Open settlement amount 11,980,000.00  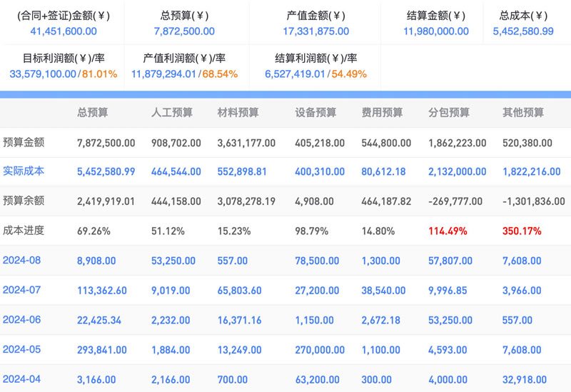click(x=436, y=31)
